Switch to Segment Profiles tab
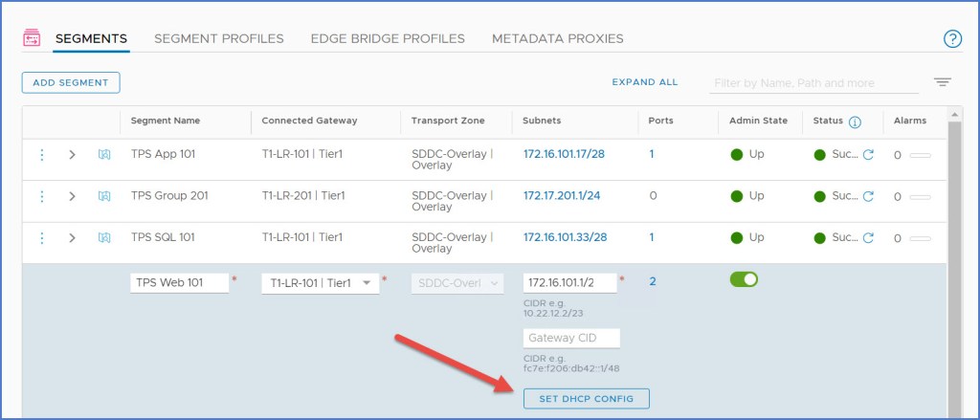The height and width of the screenshot is (420, 980). point(218,39)
